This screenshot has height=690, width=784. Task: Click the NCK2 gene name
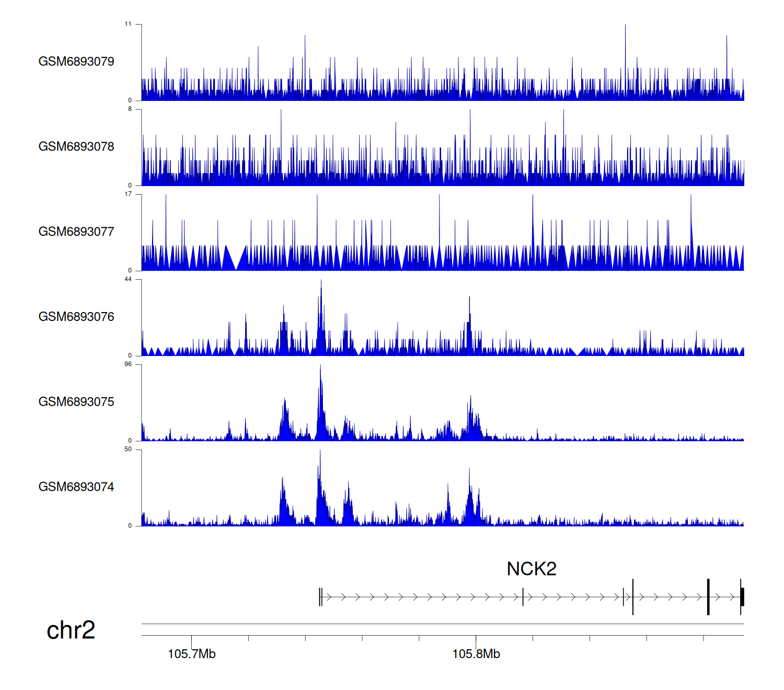532,569
